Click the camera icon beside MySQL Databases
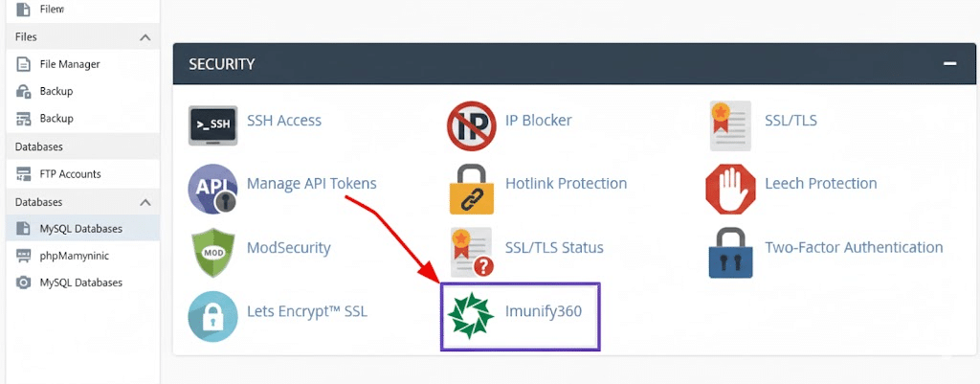The height and width of the screenshot is (384, 980). tap(23, 282)
